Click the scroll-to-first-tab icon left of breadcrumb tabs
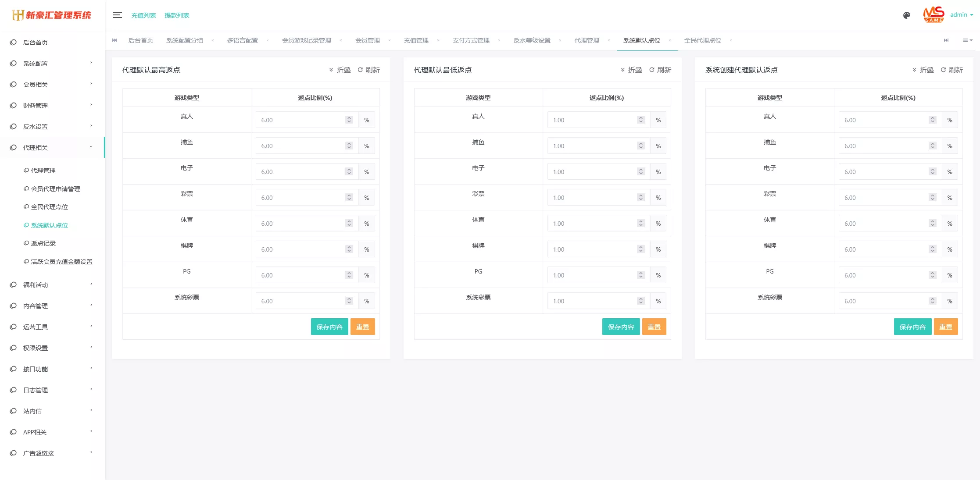The height and width of the screenshot is (480, 980). pos(114,40)
